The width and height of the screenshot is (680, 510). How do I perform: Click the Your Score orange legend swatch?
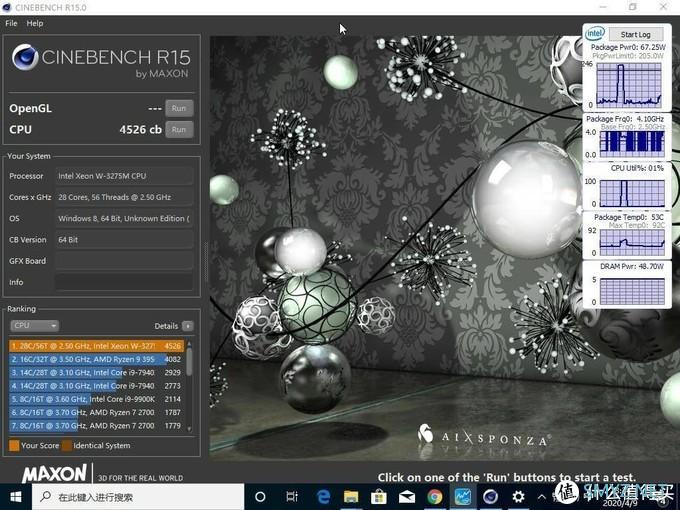(x=14, y=445)
